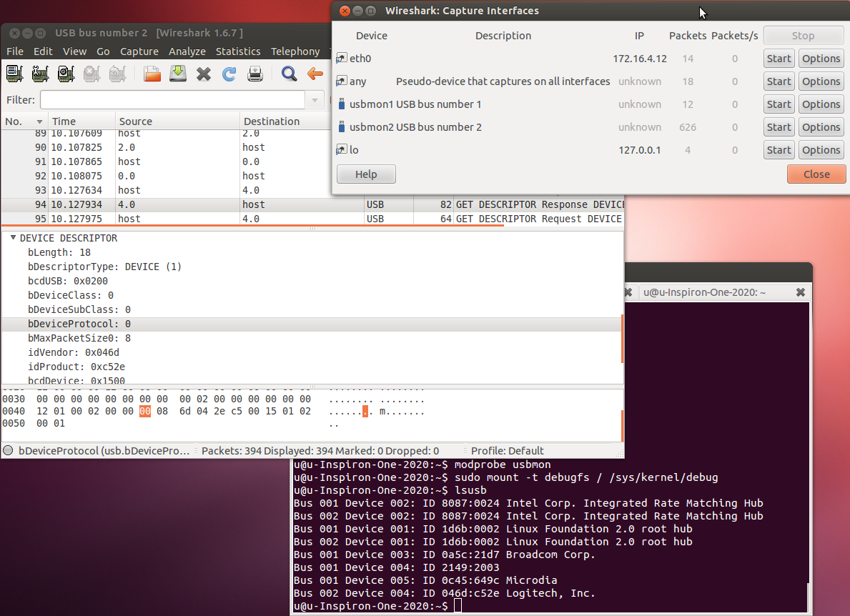Select packet 94 in the packet list

click(214, 204)
